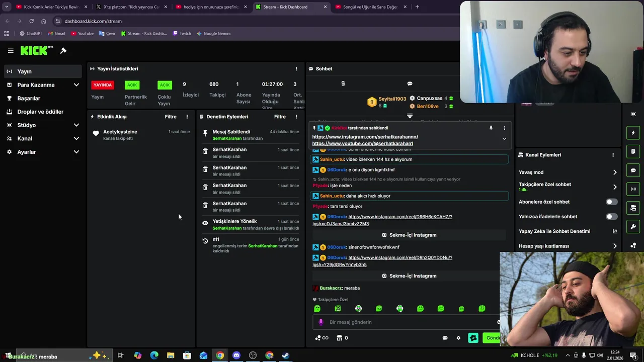Open the hamburger menu beside the Kick logo

11,51
